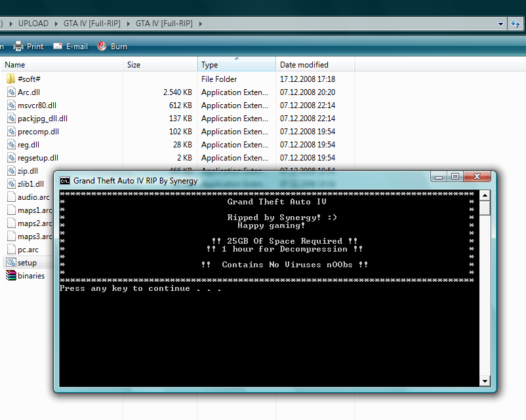Click the date '07.12.2008 20:20'

(x=308, y=92)
